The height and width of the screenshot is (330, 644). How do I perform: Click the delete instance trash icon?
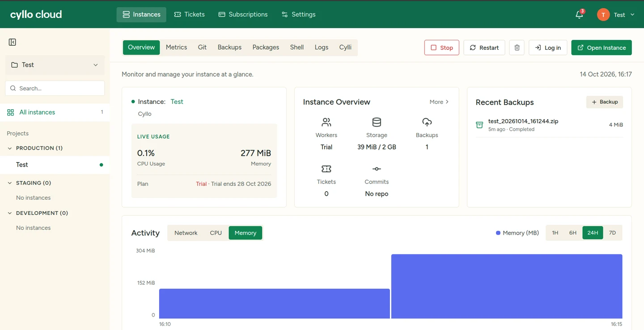[x=517, y=47]
